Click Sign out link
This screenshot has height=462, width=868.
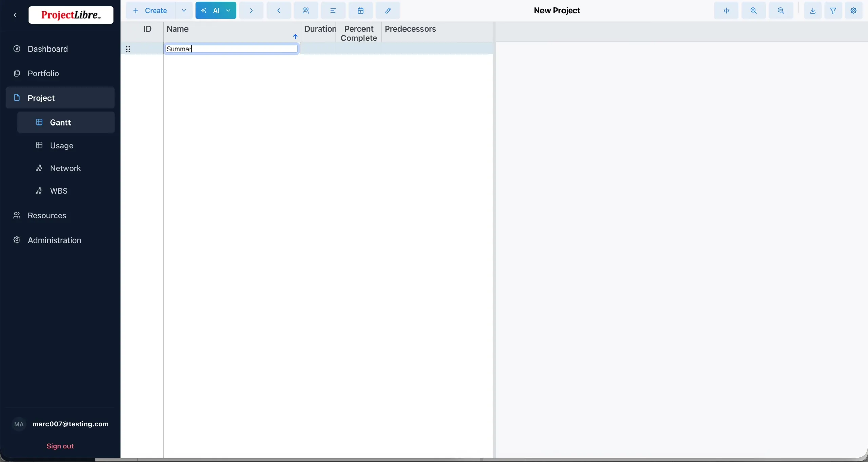[60, 446]
